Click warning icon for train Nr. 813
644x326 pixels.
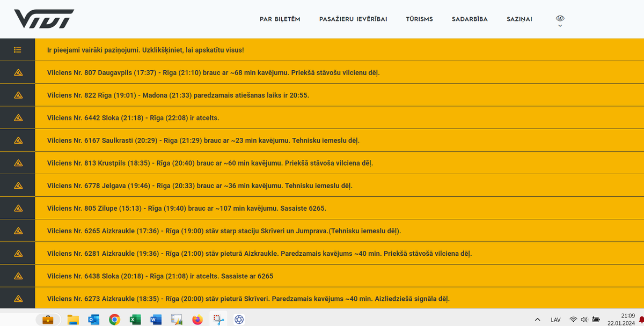click(18, 163)
